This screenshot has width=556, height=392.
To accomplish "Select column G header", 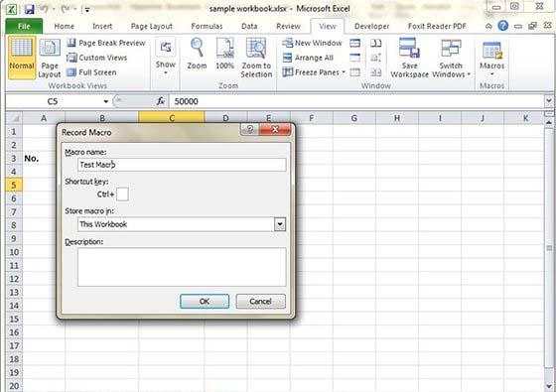I will click(353, 118).
